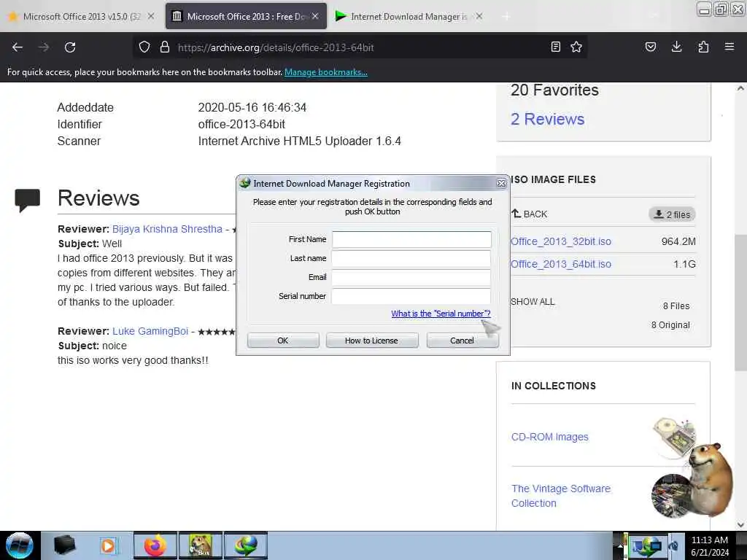Download Office_2013_64bit.iso
The height and width of the screenshot is (560, 747).
point(561,264)
